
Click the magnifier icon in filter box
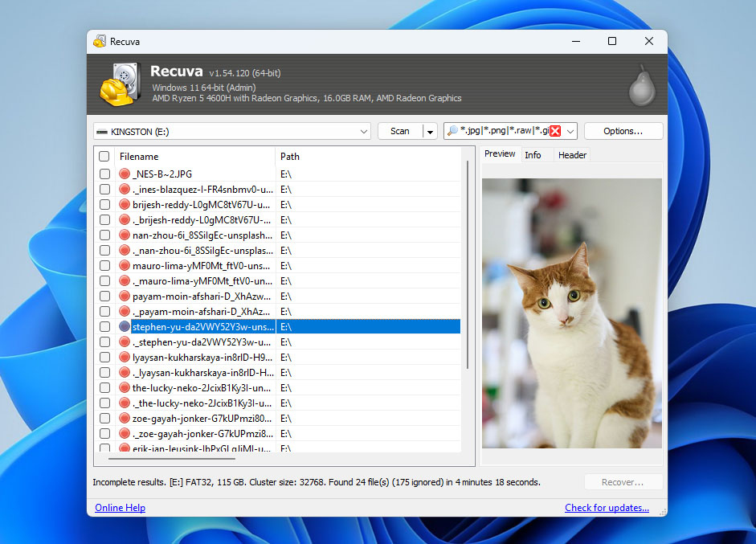pyautogui.click(x=452, y=131)
